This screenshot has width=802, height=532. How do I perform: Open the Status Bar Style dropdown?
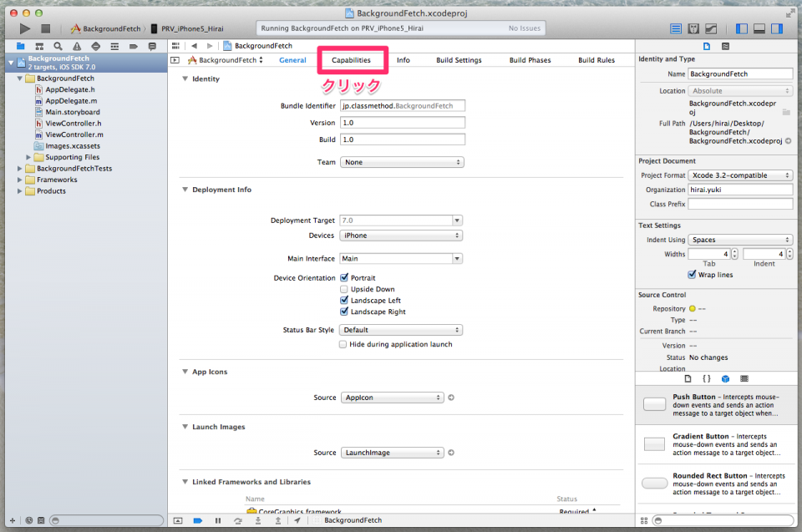click(x=401, y=330)
